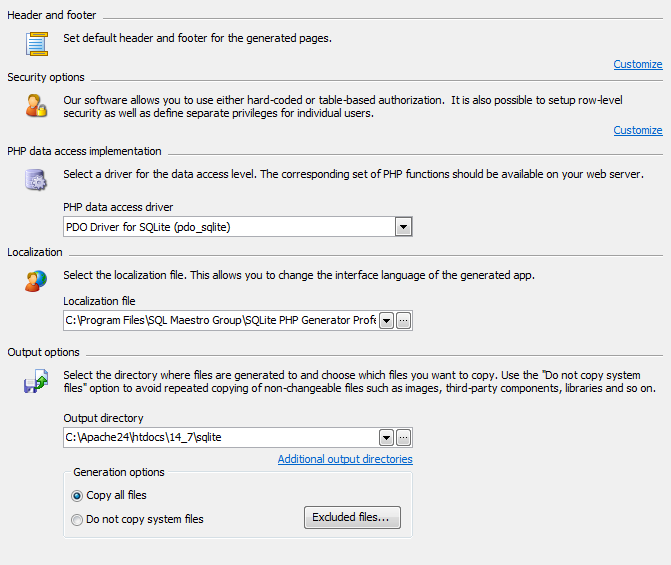Open Customize link for Security options
Viewport: 671px width, 565px height.
pyautogui.click(x=637, y=130)
